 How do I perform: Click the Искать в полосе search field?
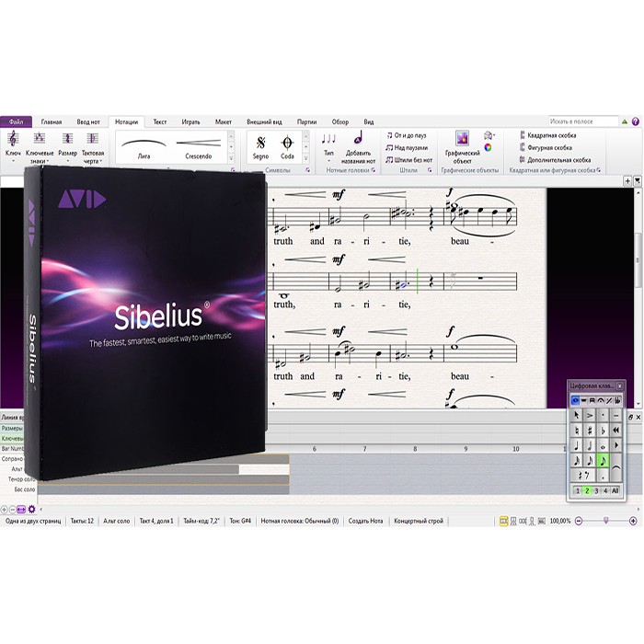tap(583, 121)
